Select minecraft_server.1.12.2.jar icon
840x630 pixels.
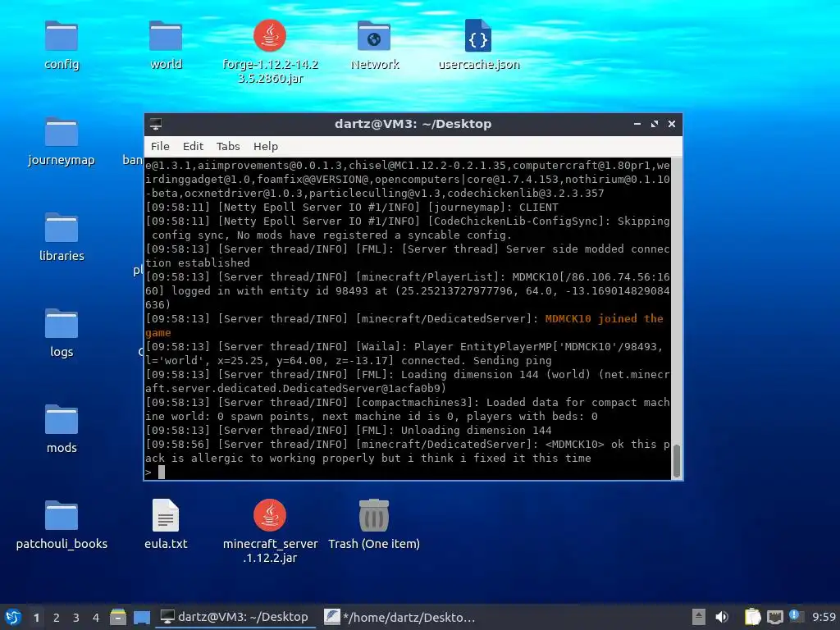click(x=269, y=516)
